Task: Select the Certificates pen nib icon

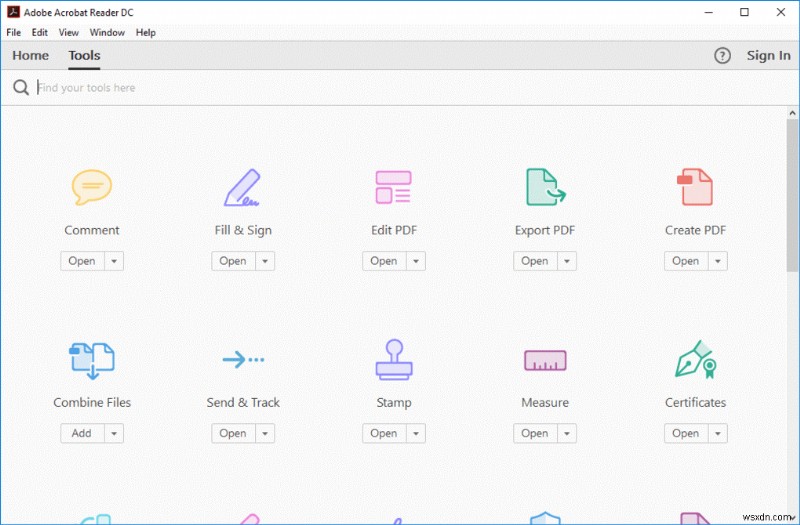Action: pos(695,359)
